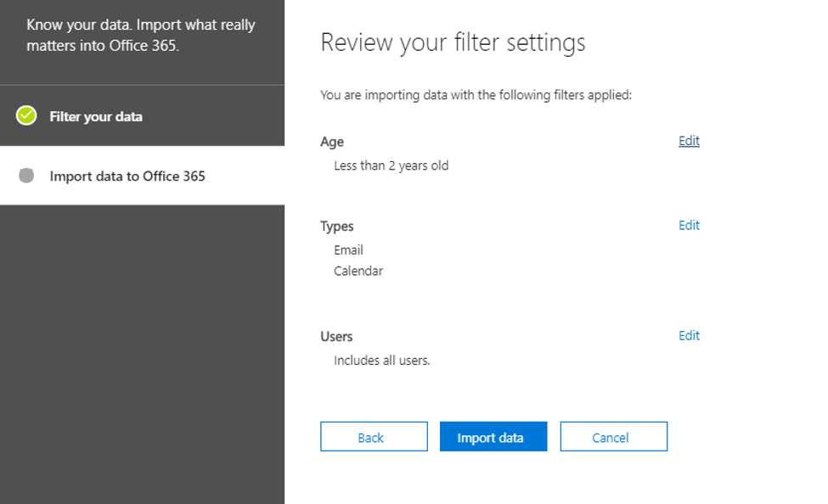The image size is (828, 504).
Task: Click the Includes all users text
Action: (x=382, y=360)
